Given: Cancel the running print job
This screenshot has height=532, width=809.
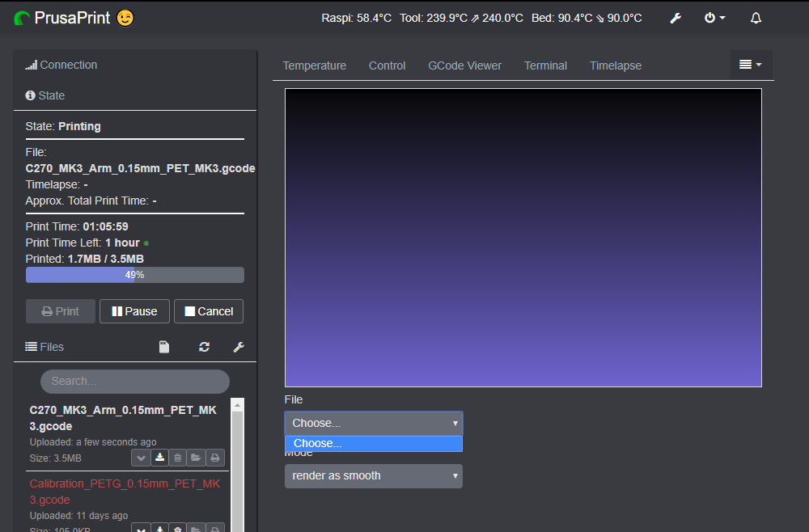Looking at the screenshot, I should (x=208, y=310).
